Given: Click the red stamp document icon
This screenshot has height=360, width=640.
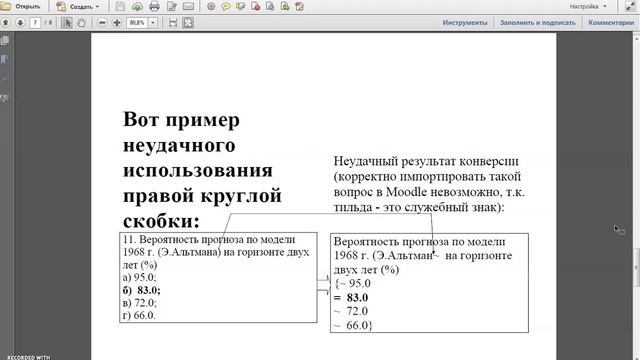Looking at the screenshot, I should [256, 7].
